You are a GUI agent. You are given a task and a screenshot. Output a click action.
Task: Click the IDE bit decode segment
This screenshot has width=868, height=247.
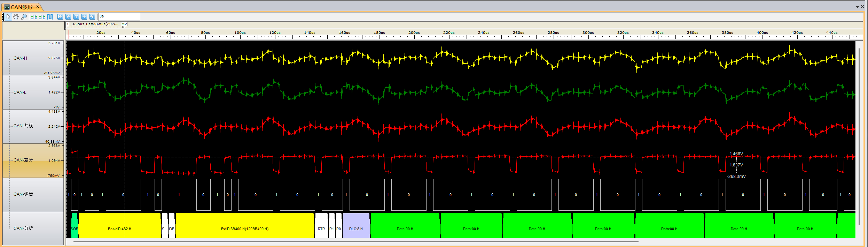(x=172, y=226)
